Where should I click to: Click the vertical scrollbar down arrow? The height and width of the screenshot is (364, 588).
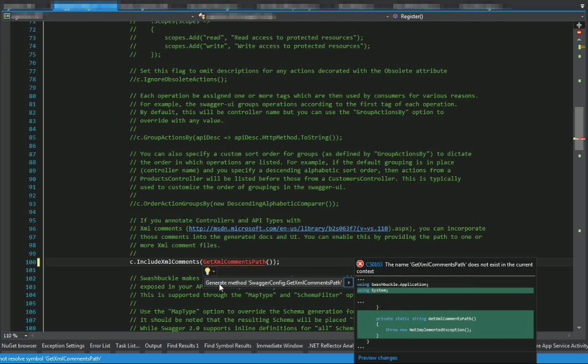pyautogui.click(x=579, y=327)
